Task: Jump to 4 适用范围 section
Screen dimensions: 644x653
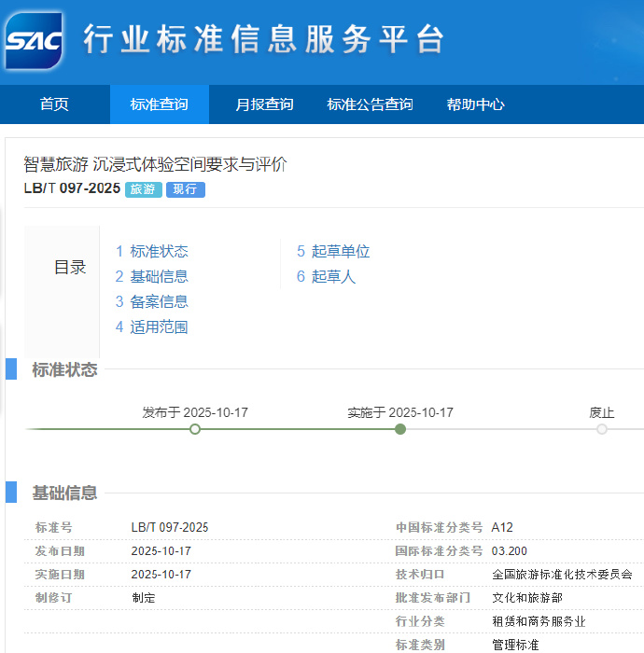Action: click(152, 326)
